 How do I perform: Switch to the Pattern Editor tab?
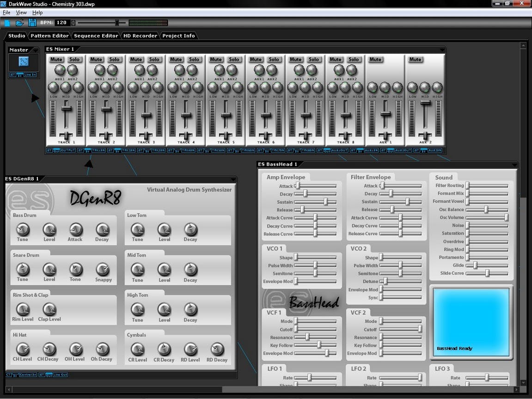(x=49, y=36)
